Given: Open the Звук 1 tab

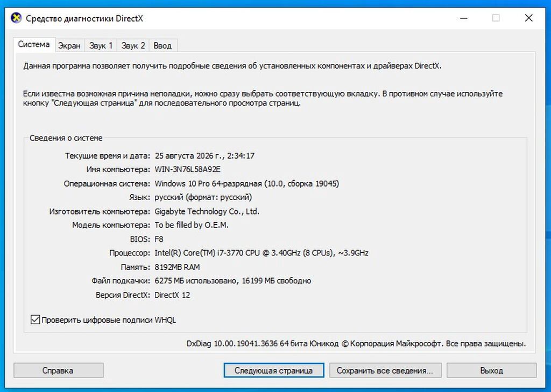Looking at the screenshot, I should pyautogui.click(x=101, y=45).
